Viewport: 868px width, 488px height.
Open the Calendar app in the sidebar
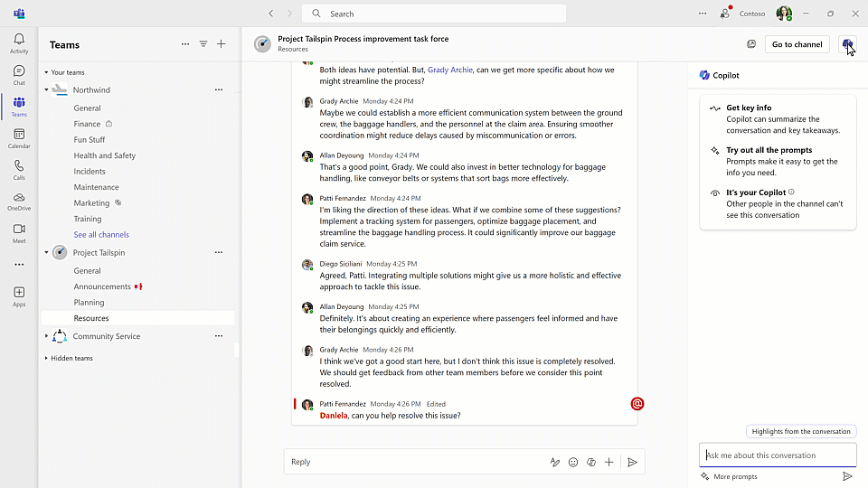pos(19,137)
